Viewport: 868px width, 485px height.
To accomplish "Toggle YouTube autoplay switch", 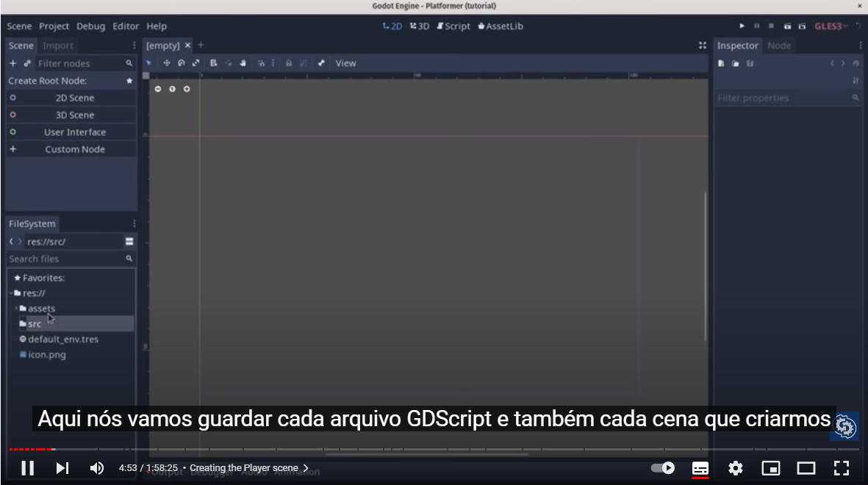I will pyautogui.click(x=663, y=468).
